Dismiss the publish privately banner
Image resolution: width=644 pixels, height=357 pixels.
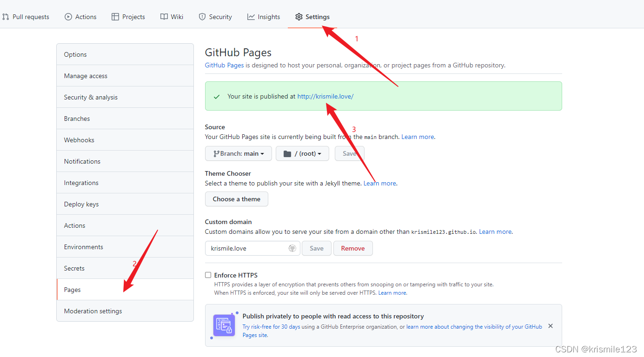pyautogui.click(x=551, y=326)
